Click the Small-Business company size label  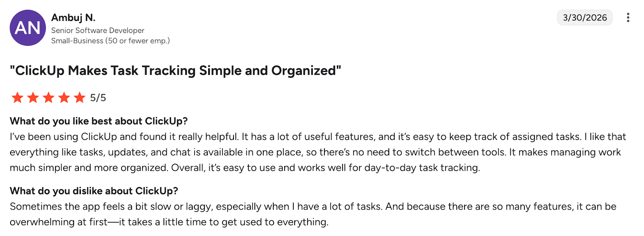click(x=110, y=41)
